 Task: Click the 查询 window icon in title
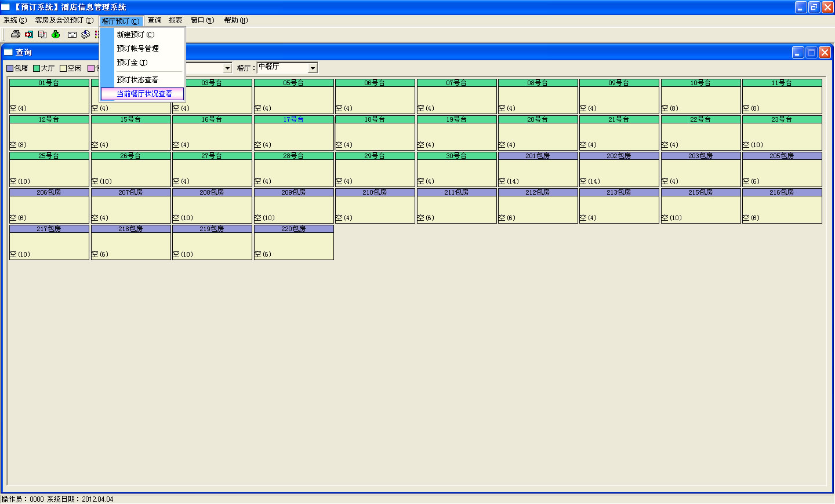pyautogui.click(x=8, y=52)
